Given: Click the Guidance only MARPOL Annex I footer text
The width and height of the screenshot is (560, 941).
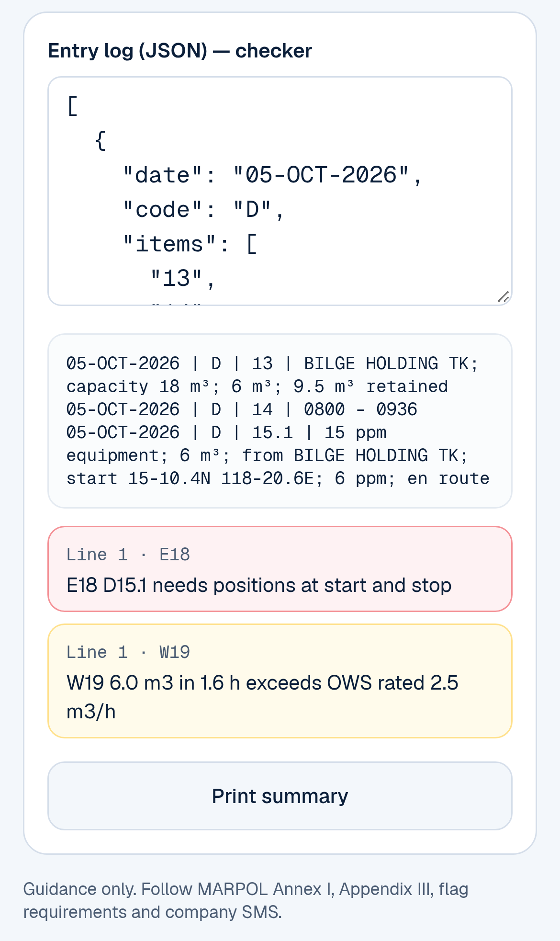Looking at the screenshot, I should 246,900.
